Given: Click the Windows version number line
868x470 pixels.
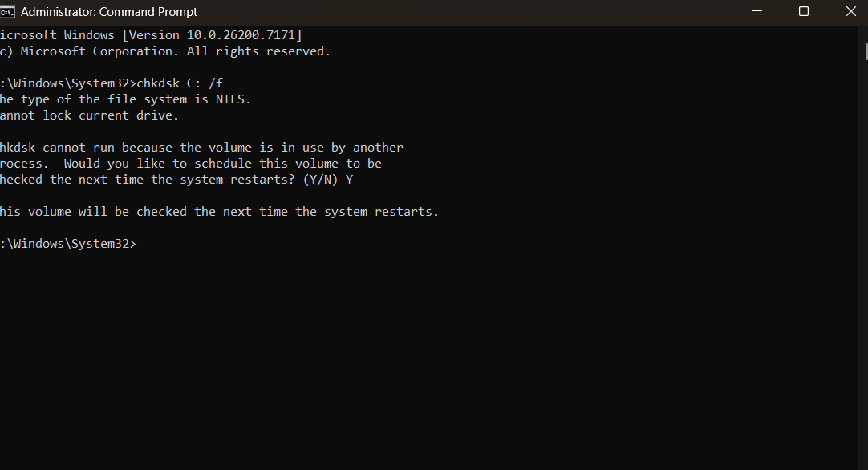Looking at the screenshot, I should 151,34.
